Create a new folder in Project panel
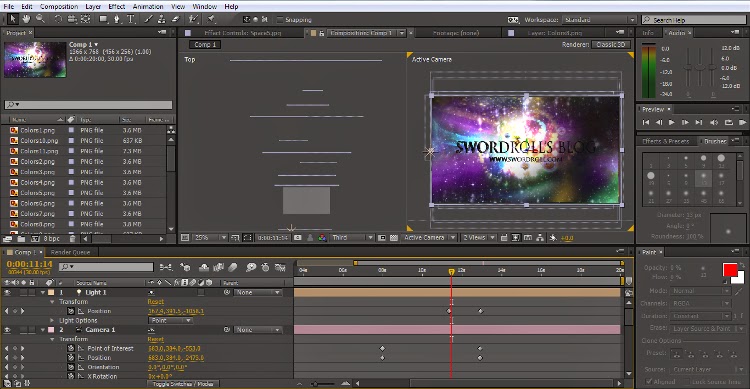The image size is (750, 389). [21, 238]
